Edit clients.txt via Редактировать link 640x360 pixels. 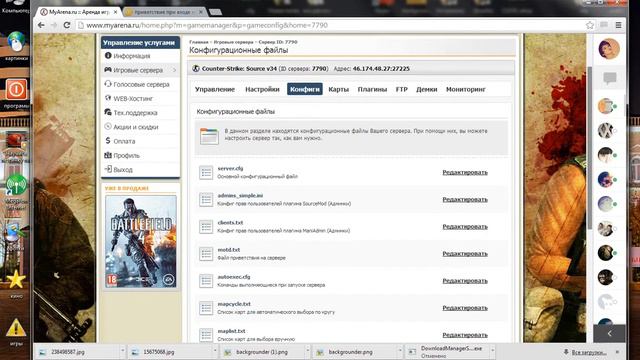[x=465, y=227]
